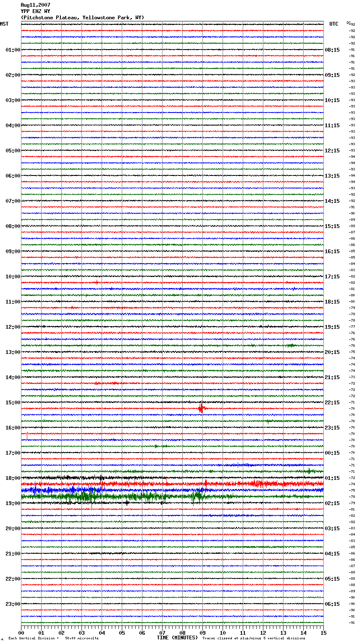357x644 pixels.
Task: Select the 01:00 MST row label
Action: coord(13,50)
